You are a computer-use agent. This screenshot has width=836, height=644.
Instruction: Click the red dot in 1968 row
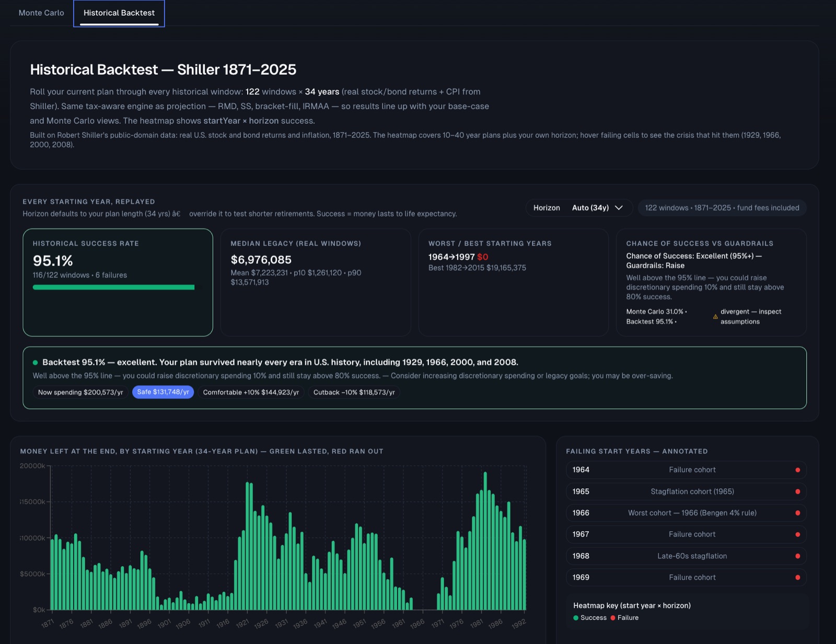797,556
